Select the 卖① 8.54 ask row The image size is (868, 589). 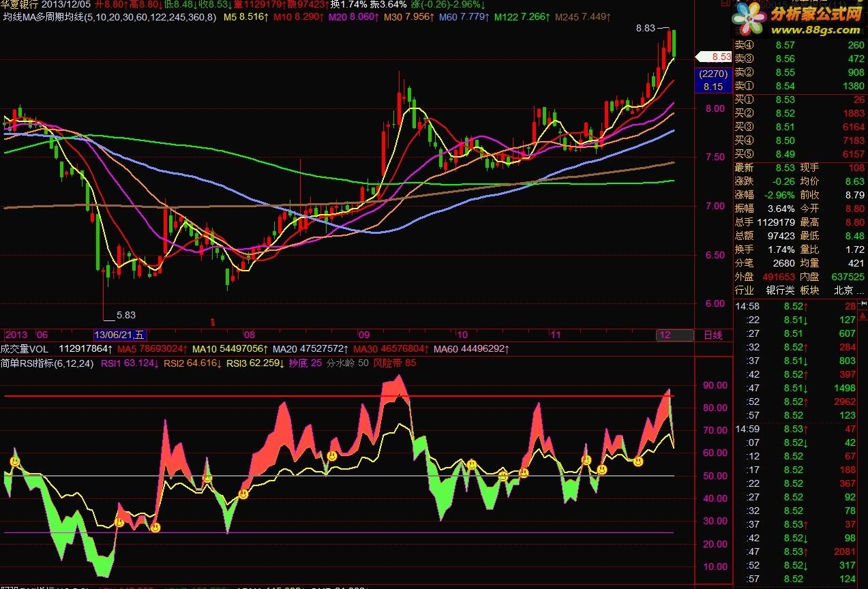[x=800, y=86]
